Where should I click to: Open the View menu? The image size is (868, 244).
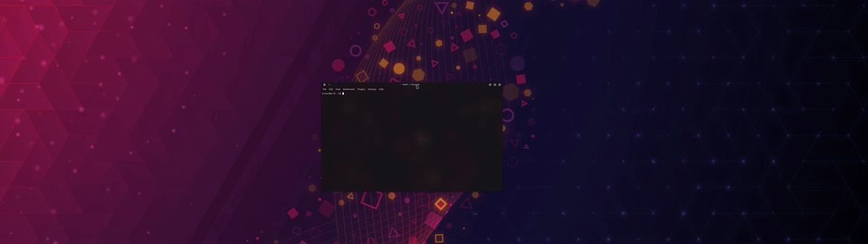point(338,89)
